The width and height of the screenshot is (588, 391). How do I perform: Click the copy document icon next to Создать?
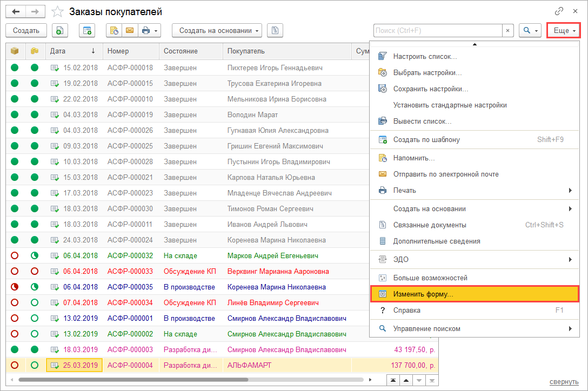pos(59,31)
